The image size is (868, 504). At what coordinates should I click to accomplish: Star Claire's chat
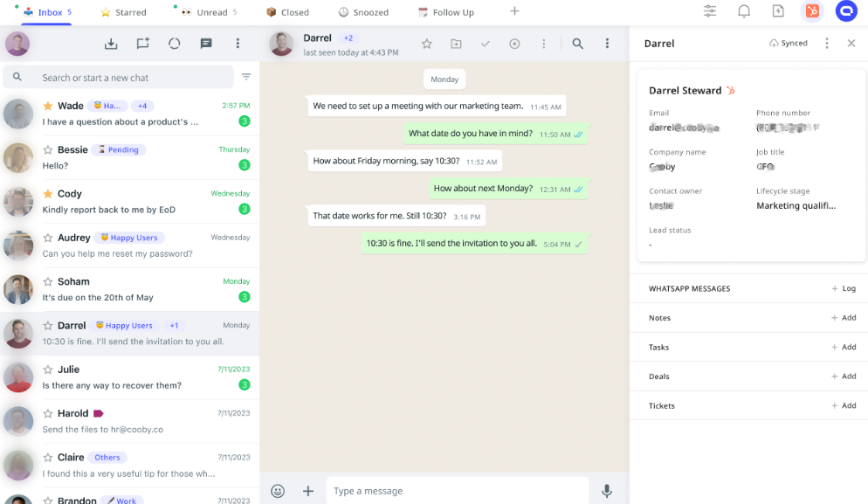click(x=48, y=458)
